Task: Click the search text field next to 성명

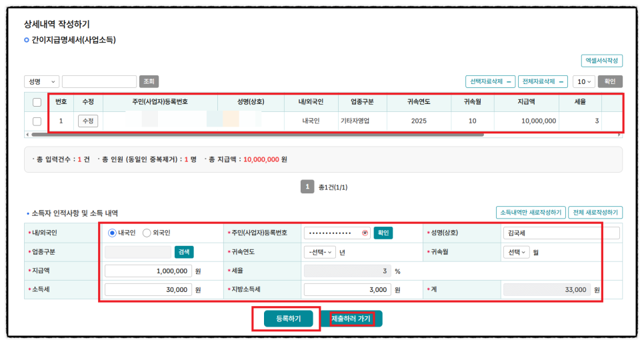Action: pyautogui.click(x=99, y=82)
